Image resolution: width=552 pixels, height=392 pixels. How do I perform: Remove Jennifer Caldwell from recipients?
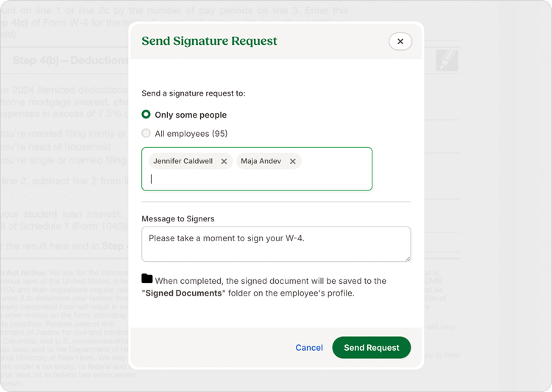(x=224, y=162)
